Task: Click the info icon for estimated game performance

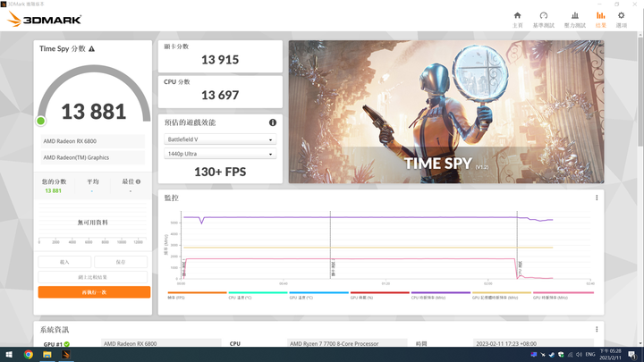Action: [x=272, y=122]
